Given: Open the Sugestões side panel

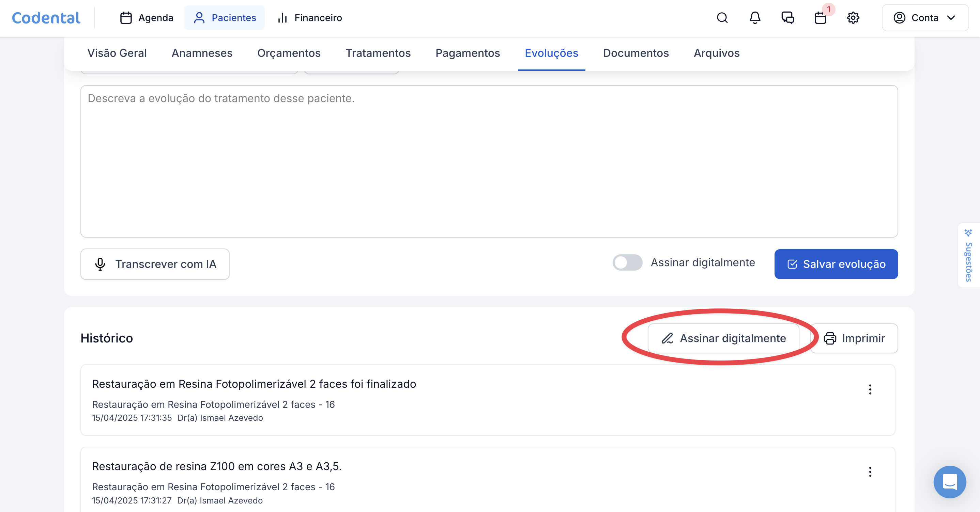Looking at the screenshot, I should (968, 255).
